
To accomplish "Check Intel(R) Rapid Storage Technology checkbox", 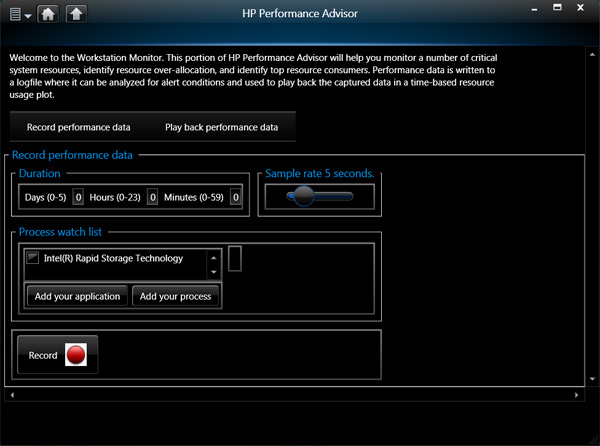I will [x=33, y=258].
